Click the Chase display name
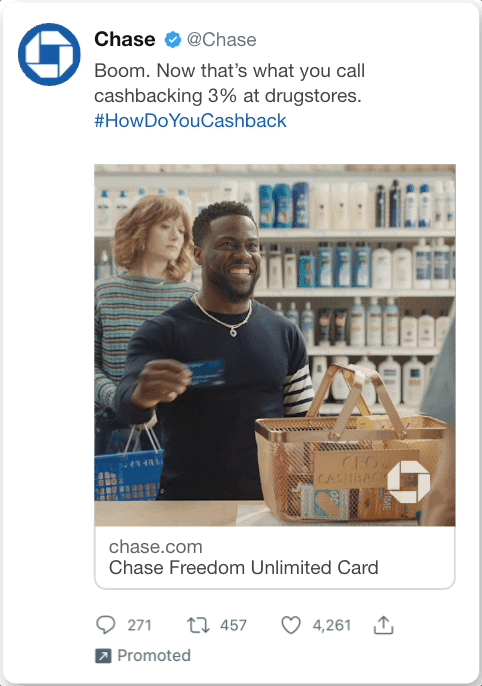The width and height of the screenshot is (482, 686). 125,39
